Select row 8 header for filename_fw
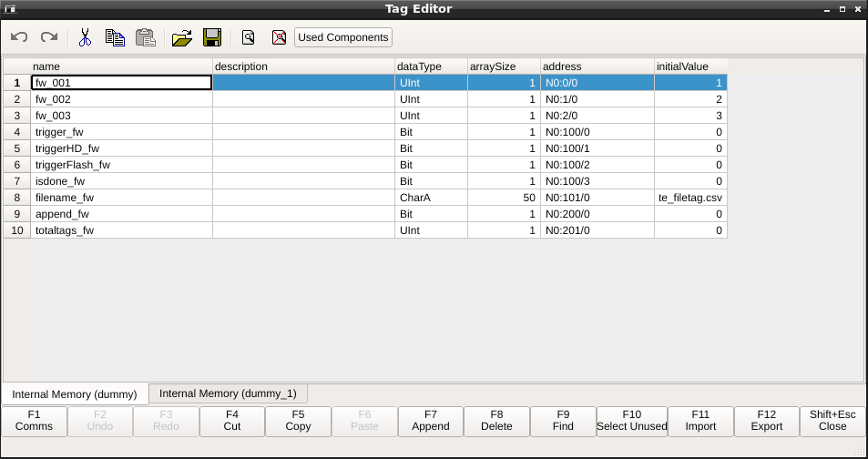Image resolution: width=868 pixels, height=459 pixels. 16,198
